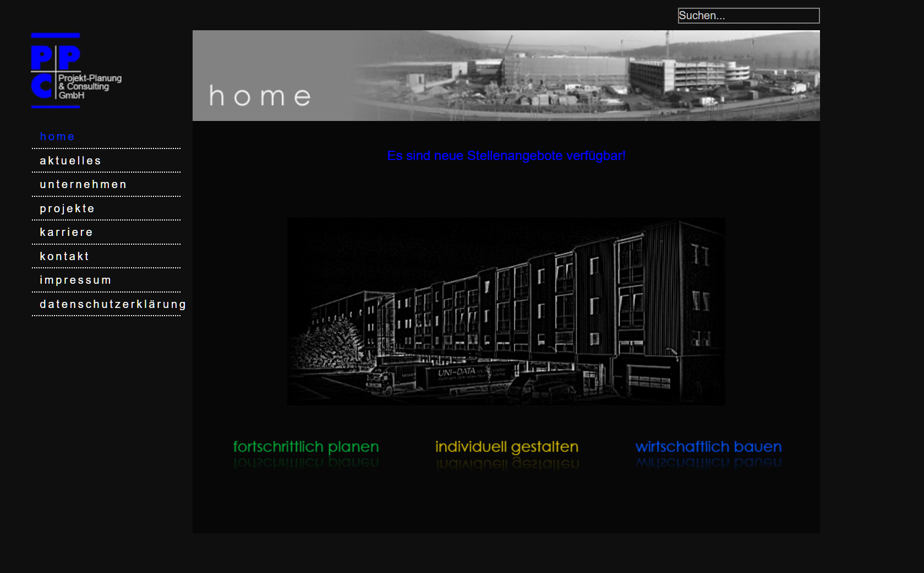Screen dimensions: 924x573
Task: Click the Projekt-Planung & Consulting GmbH logo text
Action: point(90,86)
